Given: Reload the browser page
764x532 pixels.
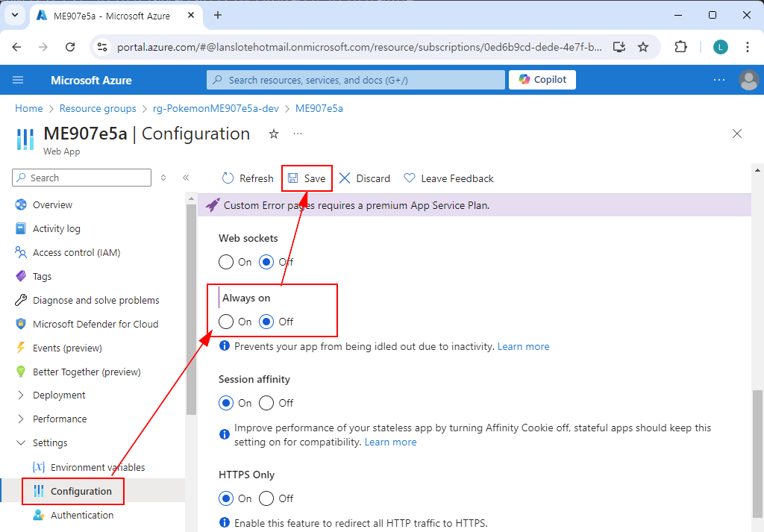Looking at the screenshot, I should point(70,47).
